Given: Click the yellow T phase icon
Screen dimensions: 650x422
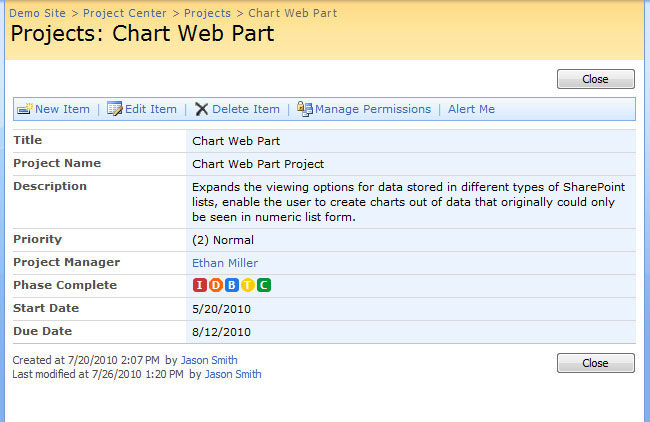Looking at the screenshot, I should (x=247, y=286).
